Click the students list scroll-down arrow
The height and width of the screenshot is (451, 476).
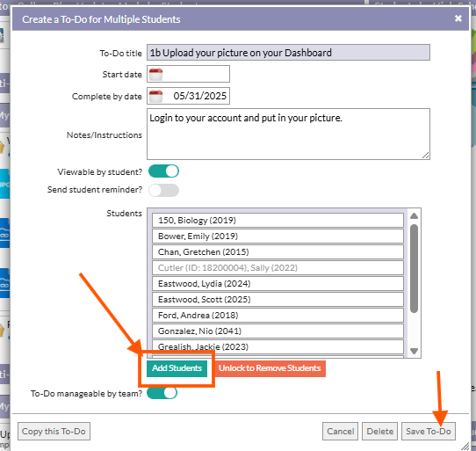(x=414, y=351)
